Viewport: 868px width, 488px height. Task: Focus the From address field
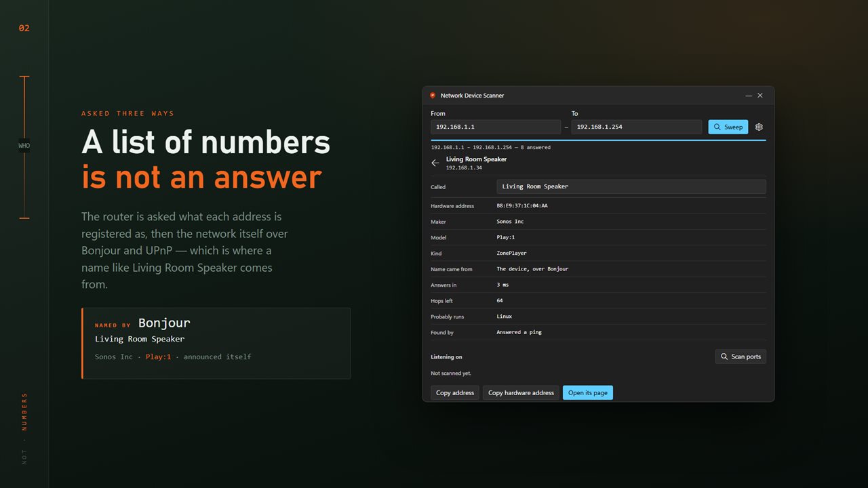496,127
